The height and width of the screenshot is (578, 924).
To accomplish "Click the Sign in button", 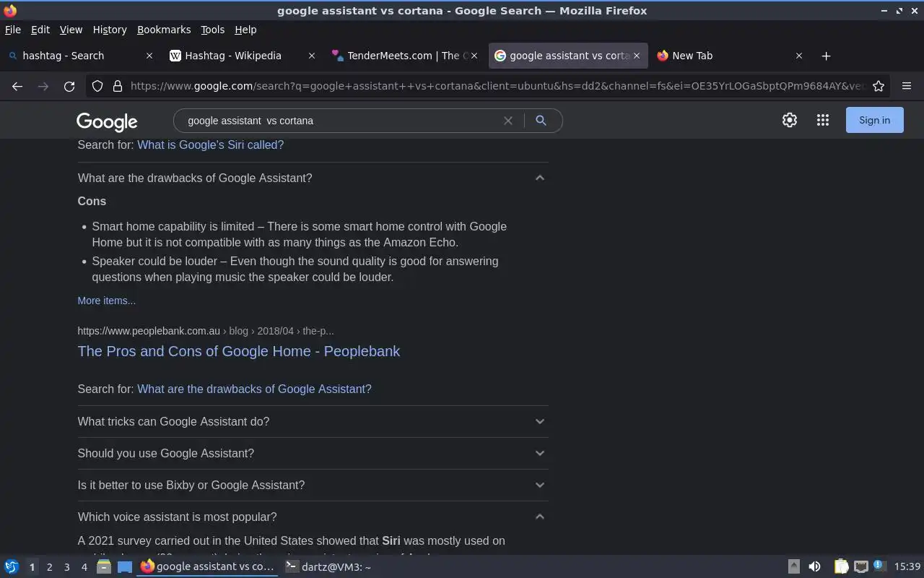I will tap(874, 120).
